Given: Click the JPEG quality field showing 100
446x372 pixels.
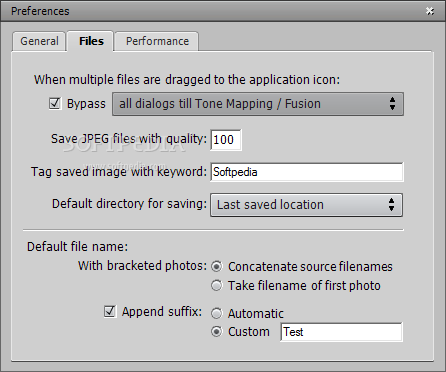Looking at the screenshot, I should (x=226, y=139).
